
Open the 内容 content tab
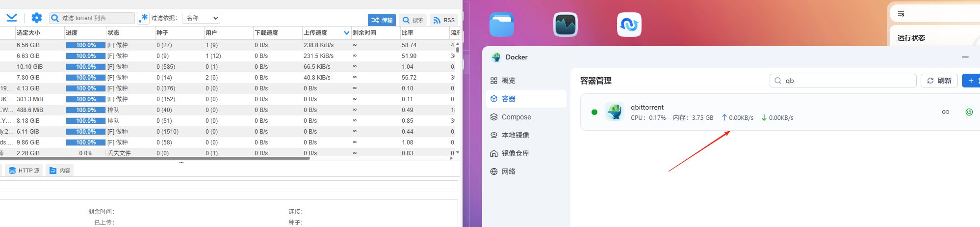(60, 170)
